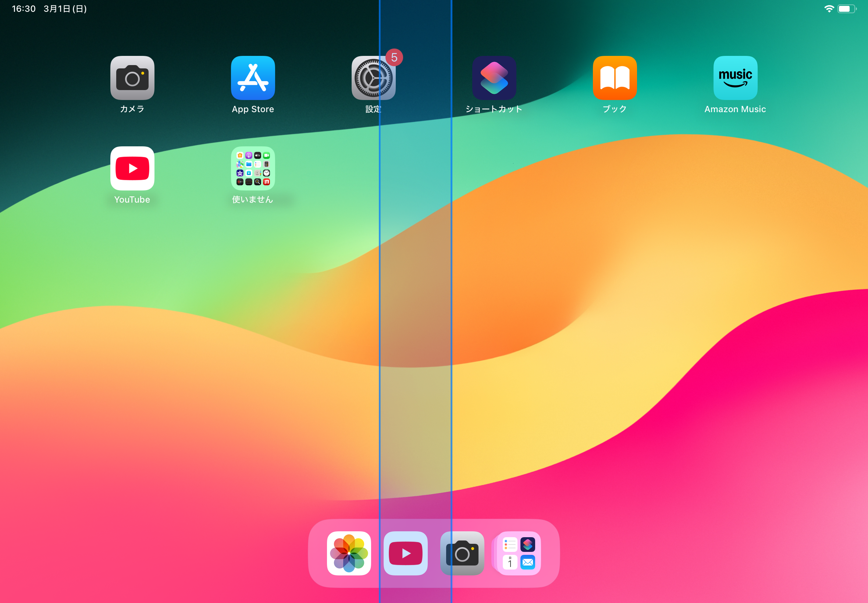Tap the Camera icon in the dock
The image size is (868, 603).
click(x=462, y=553)
